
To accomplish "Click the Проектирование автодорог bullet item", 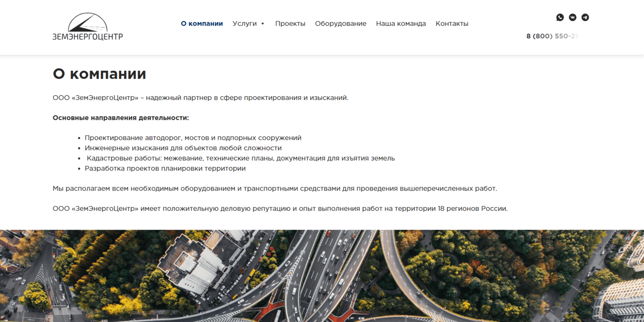I will (x=193, y=137).
